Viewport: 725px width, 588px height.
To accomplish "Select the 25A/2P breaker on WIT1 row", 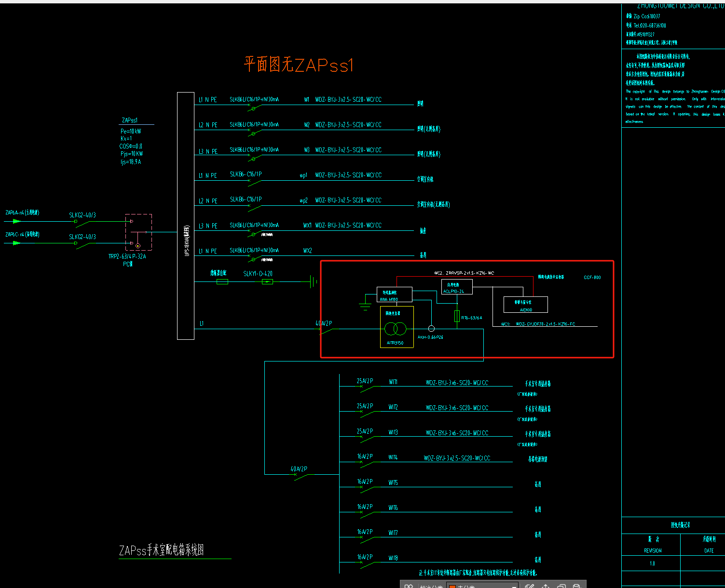I will [365, 381].
